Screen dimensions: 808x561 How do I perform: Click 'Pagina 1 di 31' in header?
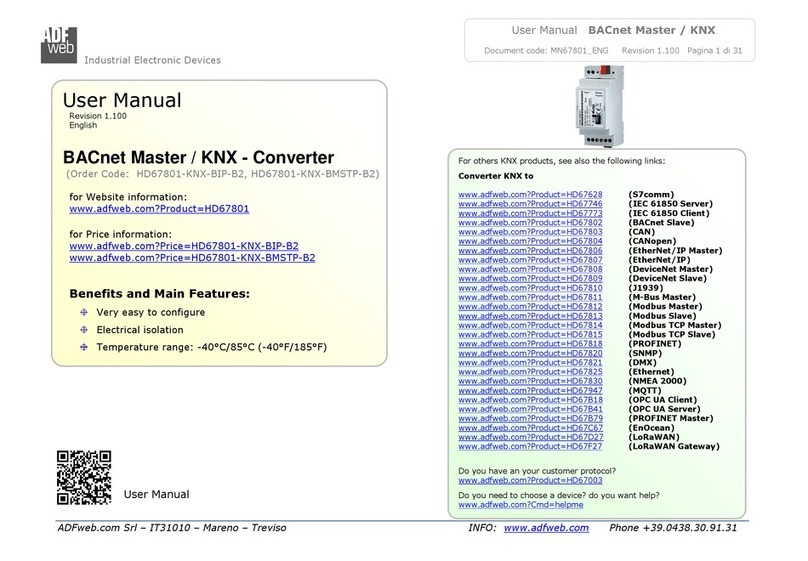coord(714,50)
